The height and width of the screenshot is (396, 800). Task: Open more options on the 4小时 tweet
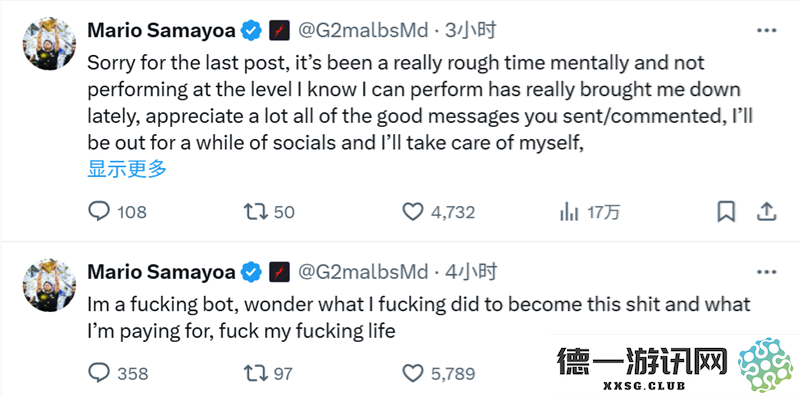coord(766,273)
